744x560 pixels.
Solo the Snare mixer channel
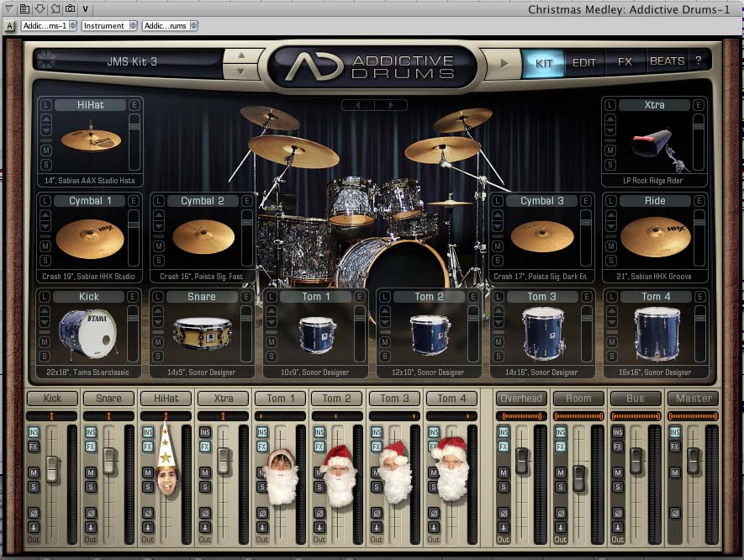(91, 487)
